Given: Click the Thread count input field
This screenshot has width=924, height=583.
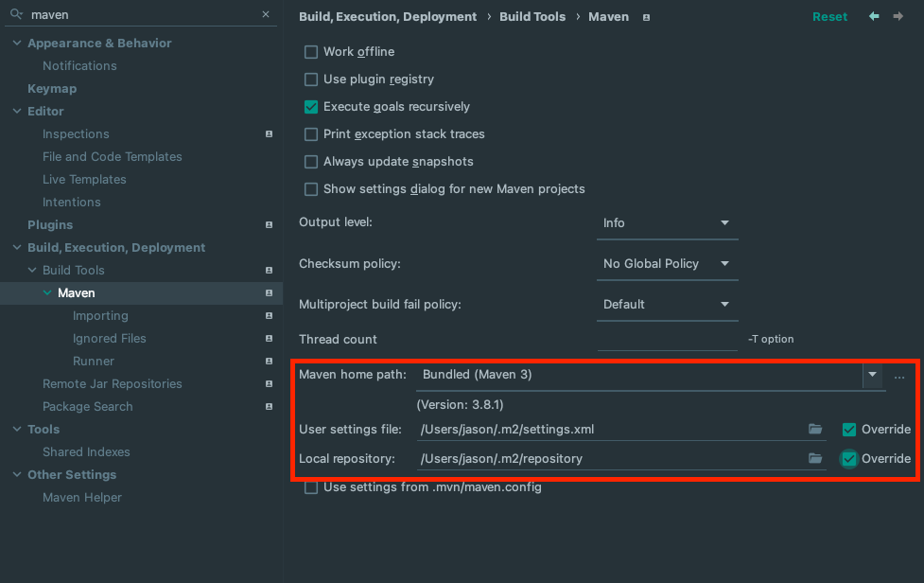Looking at the screenshot, I should coord(668,339).
